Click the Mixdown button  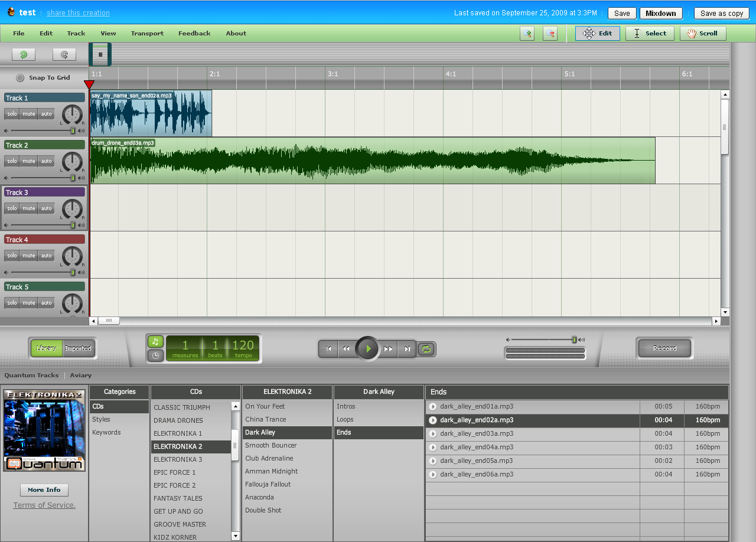661,13
